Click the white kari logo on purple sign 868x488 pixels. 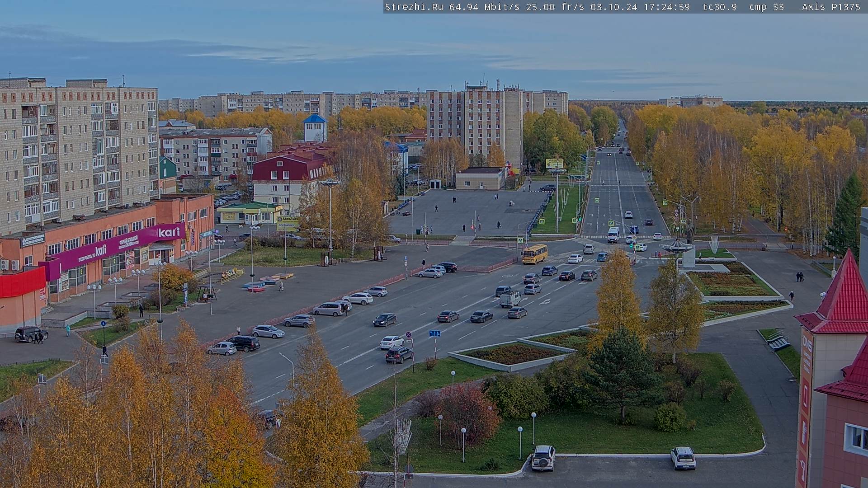169,232
